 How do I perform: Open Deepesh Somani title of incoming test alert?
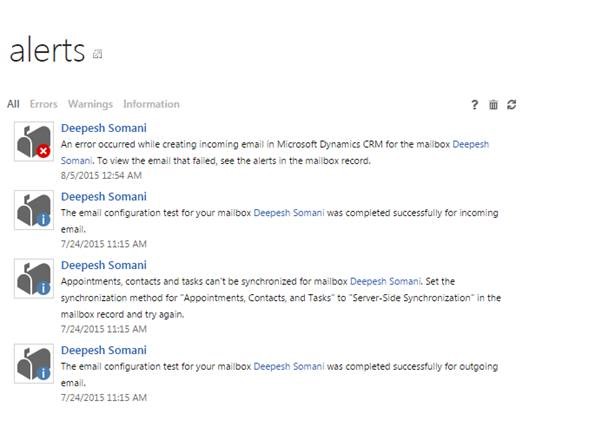click(x=103, y=197)
